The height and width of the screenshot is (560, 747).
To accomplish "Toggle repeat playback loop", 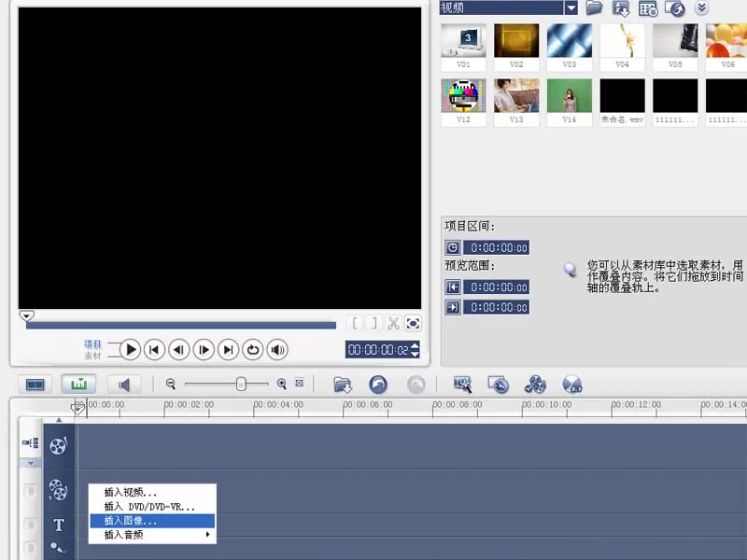I will point(252,350).
